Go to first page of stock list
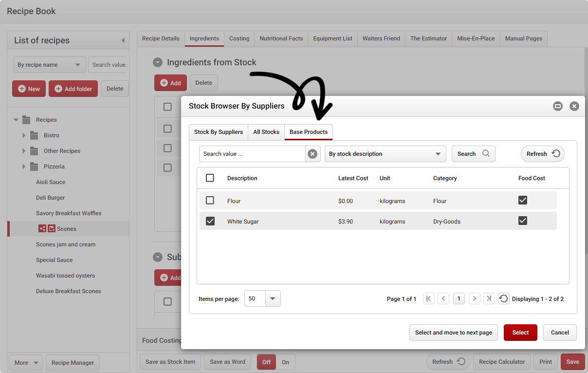This screenshot has width=588, height=373. click(428, 298)
